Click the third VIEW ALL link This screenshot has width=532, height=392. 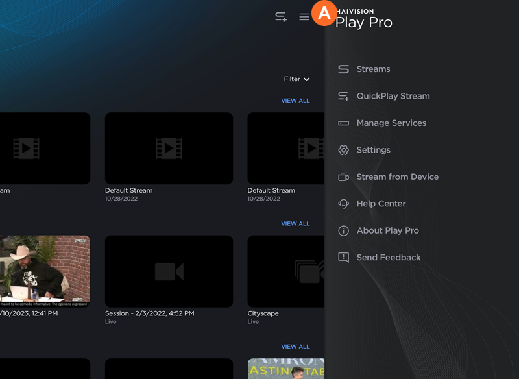coord(295,347)
